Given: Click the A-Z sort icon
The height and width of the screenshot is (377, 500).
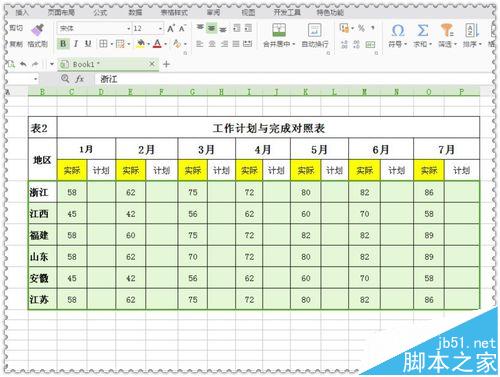Looking at the screenshot, I should (x=472, y=30).
